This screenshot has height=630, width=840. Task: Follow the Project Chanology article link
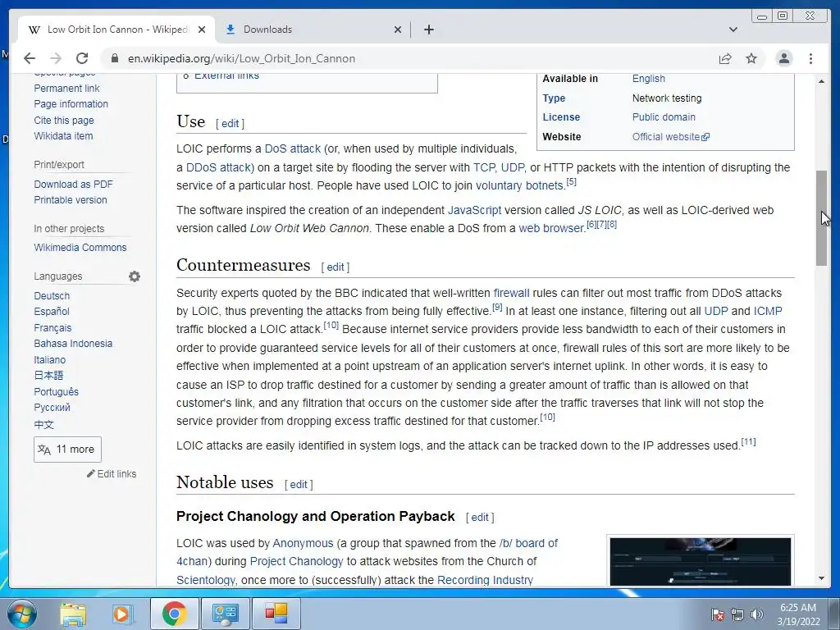(296, 561)
